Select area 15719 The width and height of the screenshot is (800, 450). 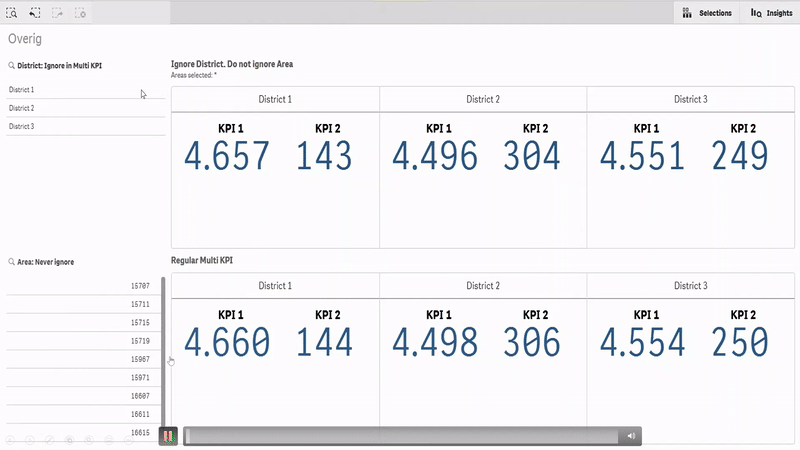pos(83,341)
